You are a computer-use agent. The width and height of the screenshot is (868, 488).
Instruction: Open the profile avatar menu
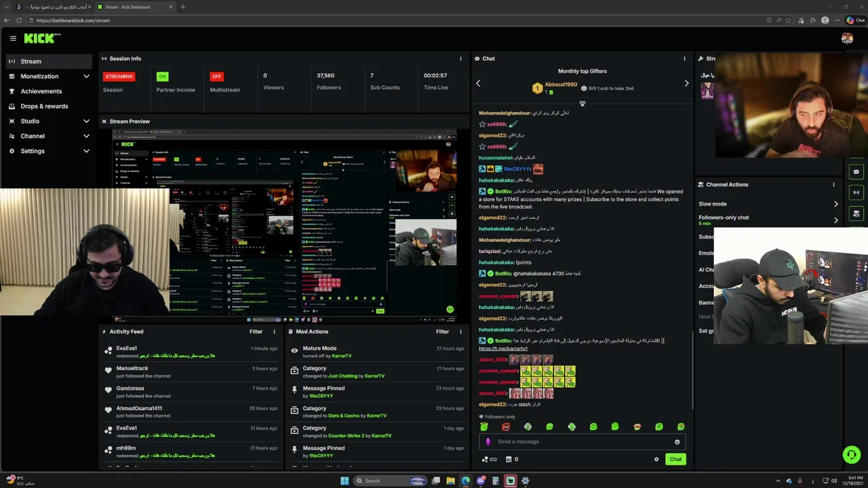click(847, 39)
